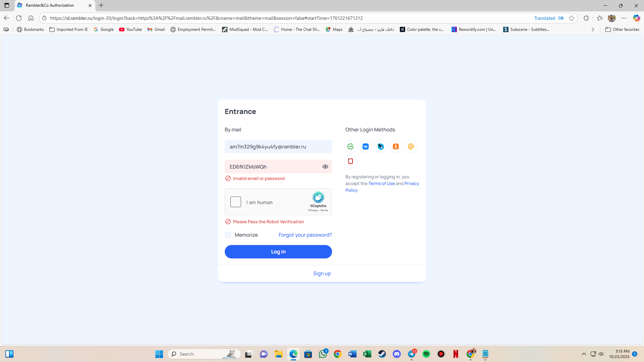Toggle password visibility eye icon
This screenshot has width=644, height=362.
pyautogui.click(x=325, y=167)
